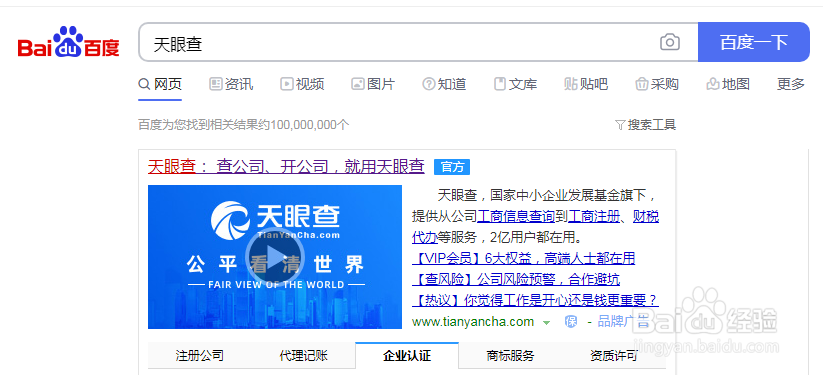Open the 知道 tab

[444, 84]
